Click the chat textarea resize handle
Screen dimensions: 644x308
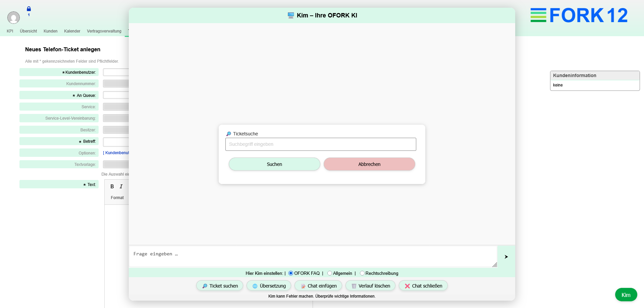[x=495, y=265]
